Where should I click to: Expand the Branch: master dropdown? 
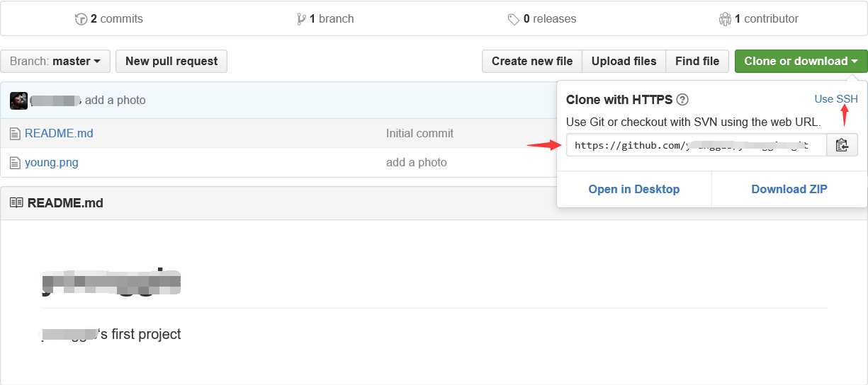tap(55, 61)
